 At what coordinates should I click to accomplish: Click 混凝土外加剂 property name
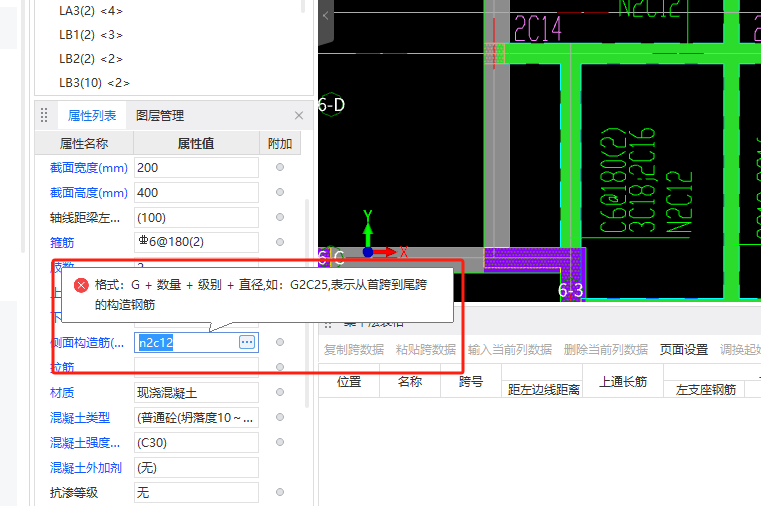click(86, 468)
